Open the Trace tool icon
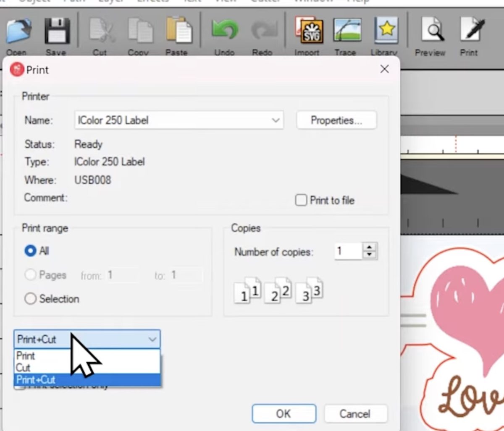 (347, 30)
